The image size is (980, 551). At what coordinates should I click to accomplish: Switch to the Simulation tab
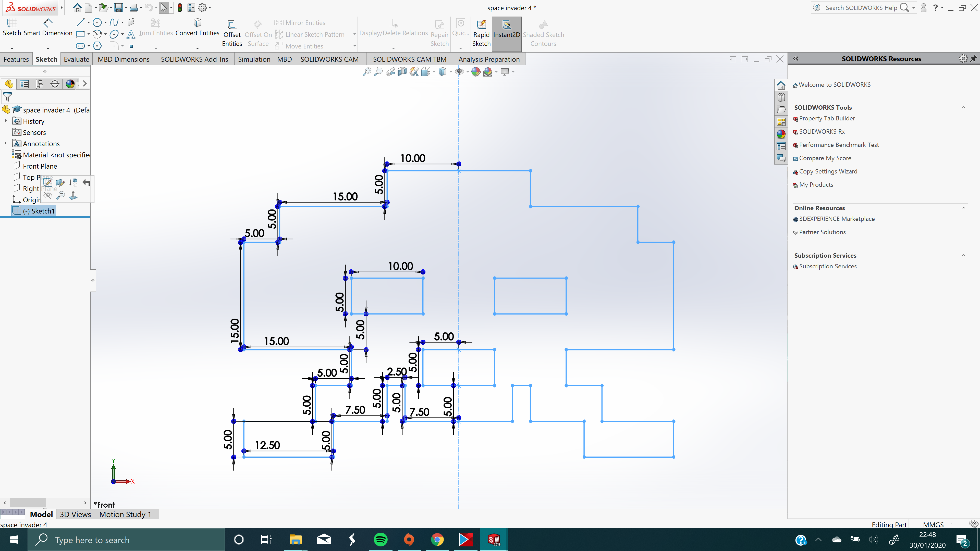[x=254, y=59]
